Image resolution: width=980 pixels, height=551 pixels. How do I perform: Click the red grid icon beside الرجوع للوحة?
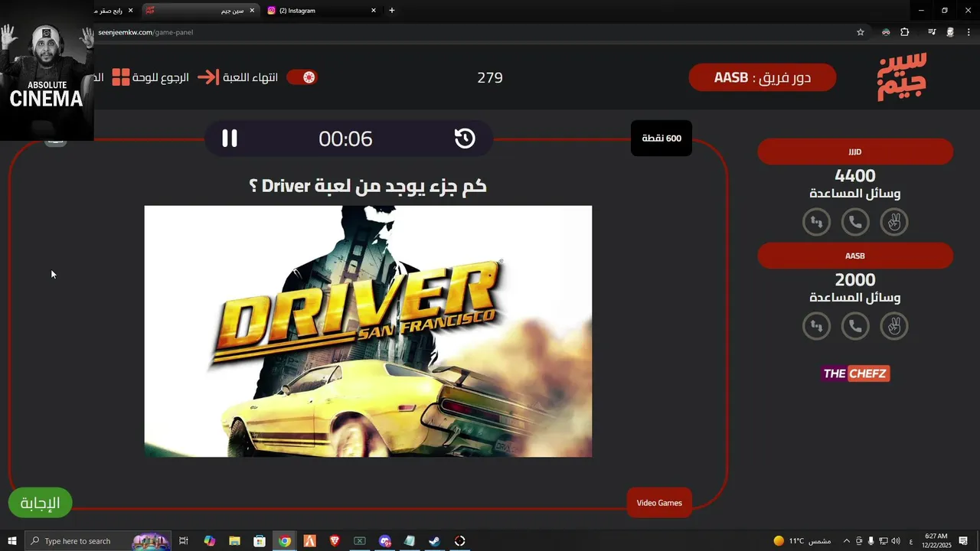(121, 77)
